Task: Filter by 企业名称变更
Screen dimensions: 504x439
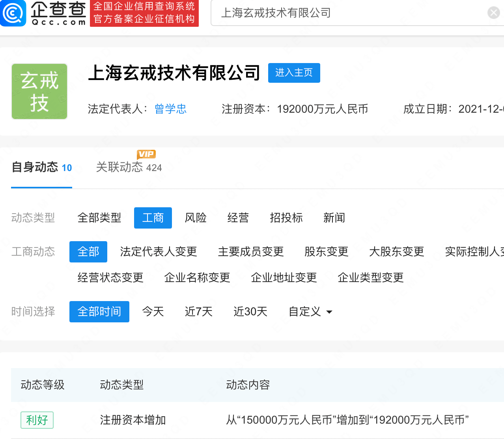Action: [197, 278]
